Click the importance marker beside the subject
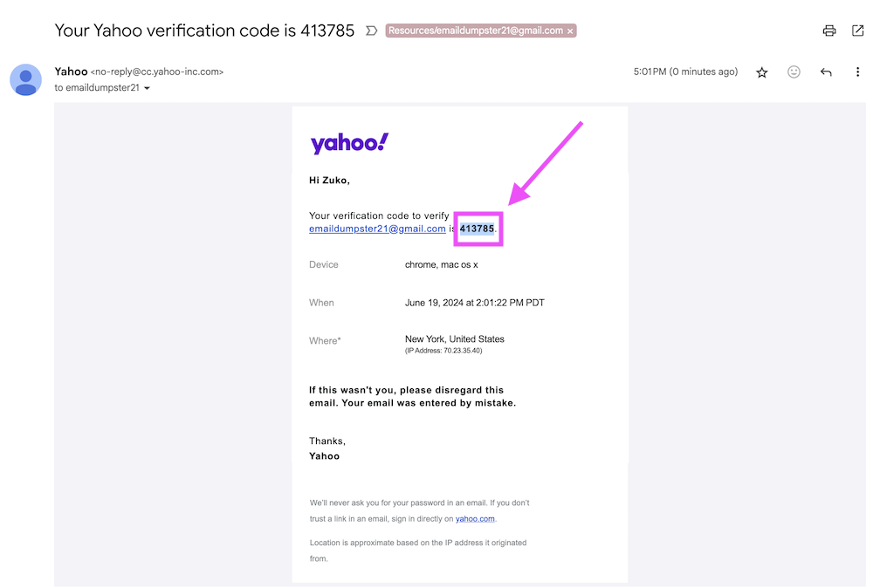The image size is (873, 588). (371, 31)
